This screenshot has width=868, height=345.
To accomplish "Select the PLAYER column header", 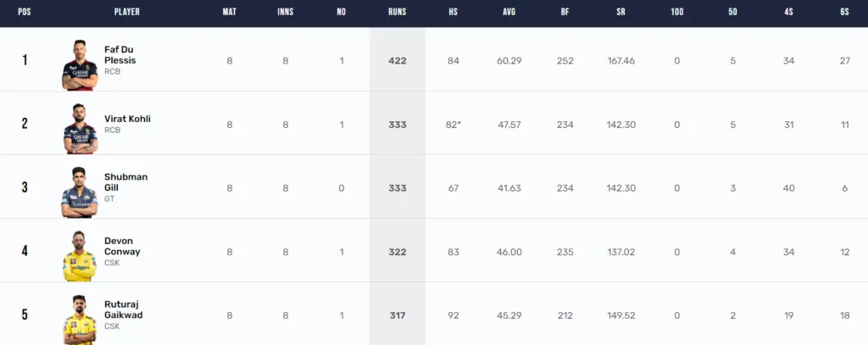I will 127,12.
